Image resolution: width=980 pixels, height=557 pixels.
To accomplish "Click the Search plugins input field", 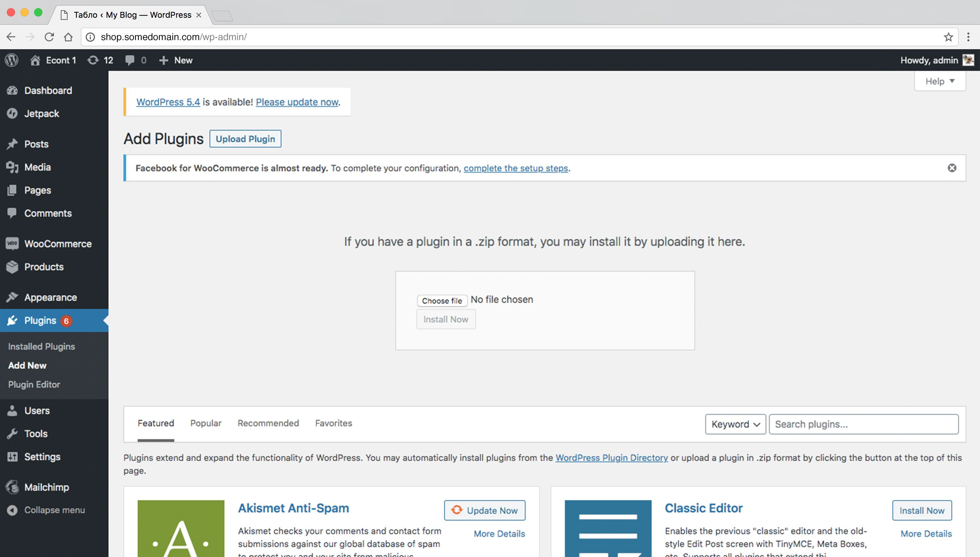I will click(x=864, y=424).
